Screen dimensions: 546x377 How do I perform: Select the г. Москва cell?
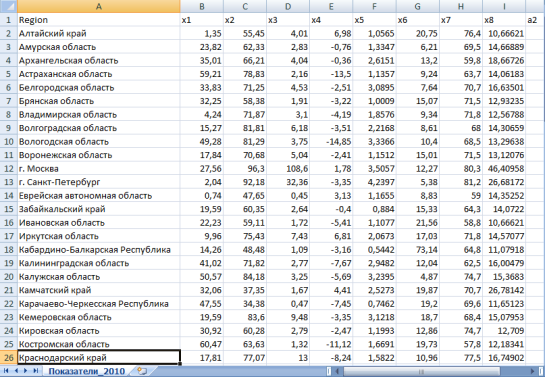99,168
